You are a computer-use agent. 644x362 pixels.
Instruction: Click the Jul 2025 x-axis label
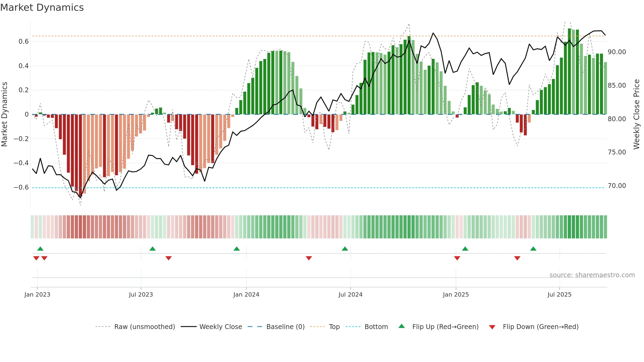tap(559, 294)
